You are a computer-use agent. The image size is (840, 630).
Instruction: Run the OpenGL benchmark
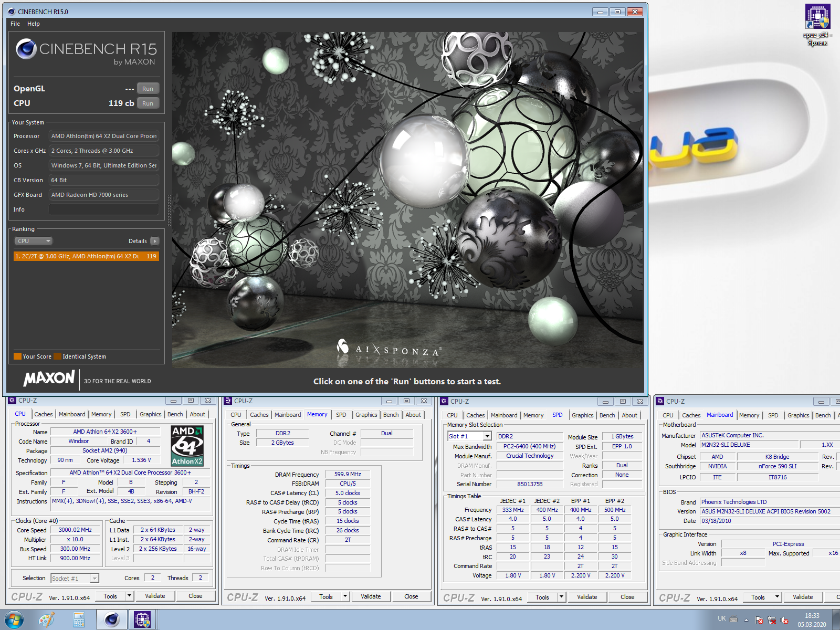[x=148, y=89]
